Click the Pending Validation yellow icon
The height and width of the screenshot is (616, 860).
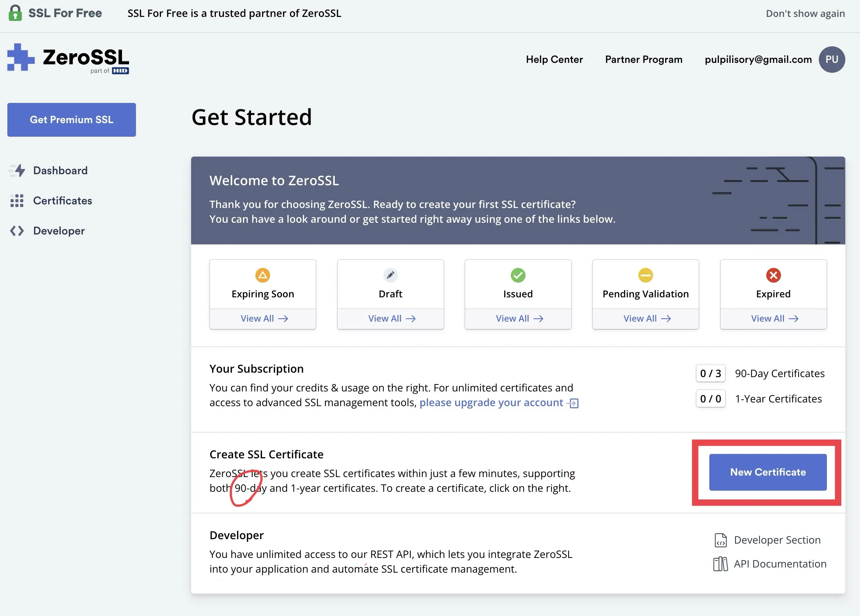tap(645, 275)
